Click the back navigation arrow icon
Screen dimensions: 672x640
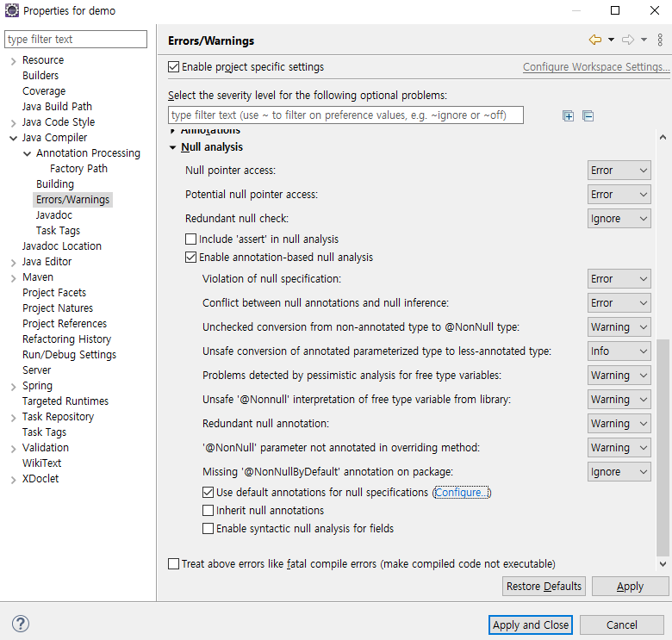pyautogui.click(x=594, y=40)
